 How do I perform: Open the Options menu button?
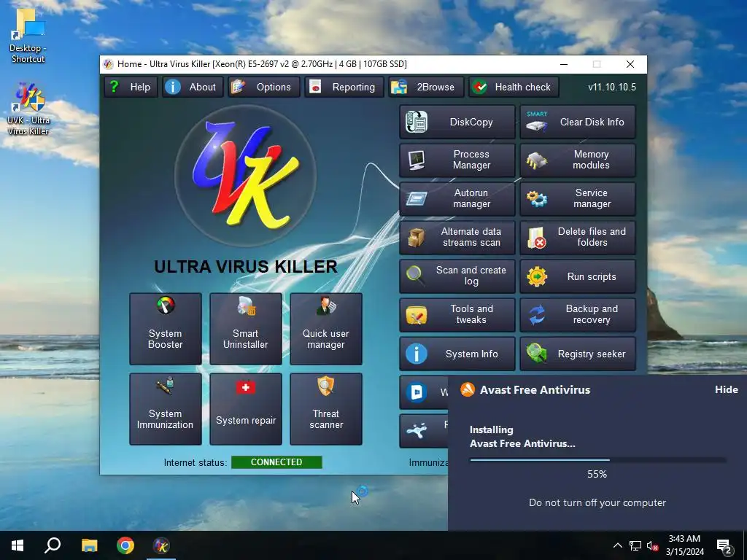263,87
